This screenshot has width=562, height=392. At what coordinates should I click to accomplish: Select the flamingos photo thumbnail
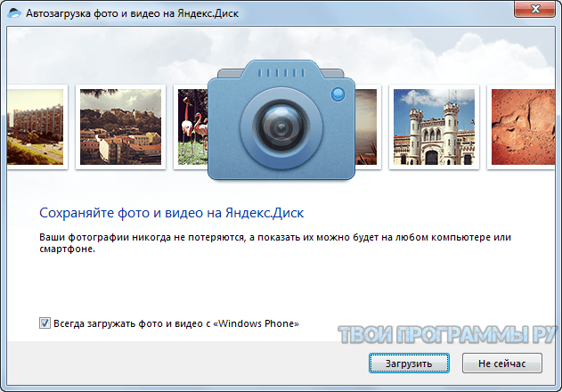point(191,127)
